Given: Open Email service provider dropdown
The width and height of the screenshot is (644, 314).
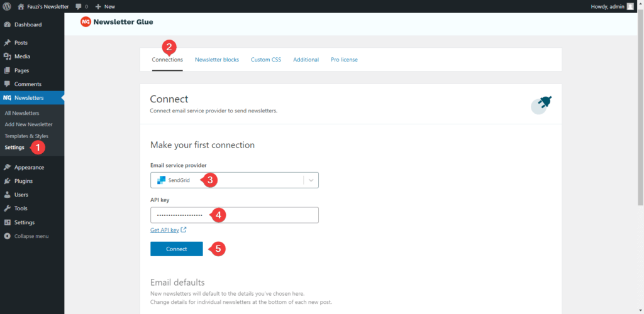Looking at the screenshot, I should 235,180.
